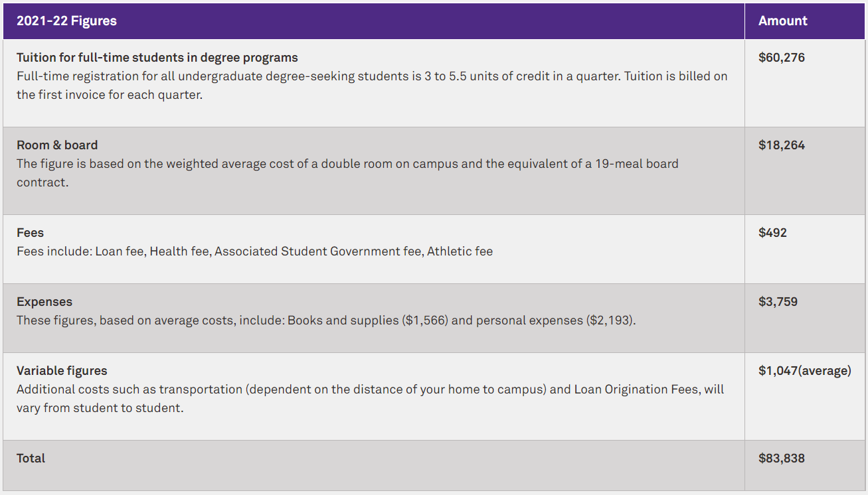Click the Total row label
This screenshot has width=868, height=495.
tap(31, 459)
